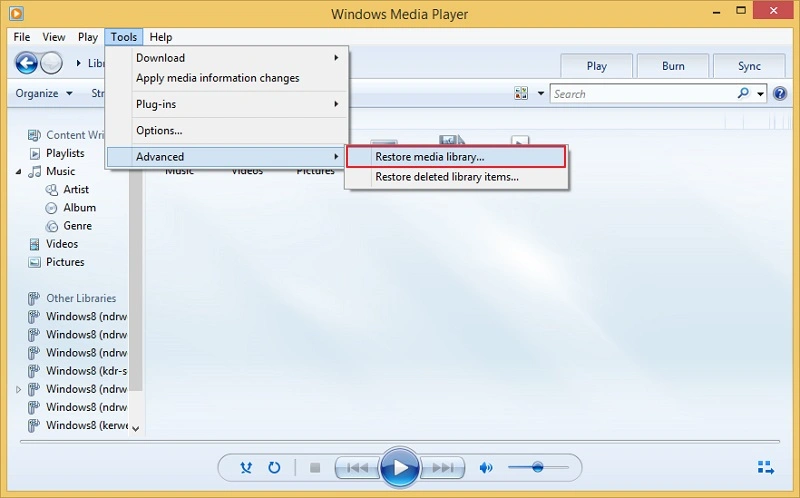Start playback with the Play button
The width and height of the screenshot is (800, 498).
click(400, 467)
